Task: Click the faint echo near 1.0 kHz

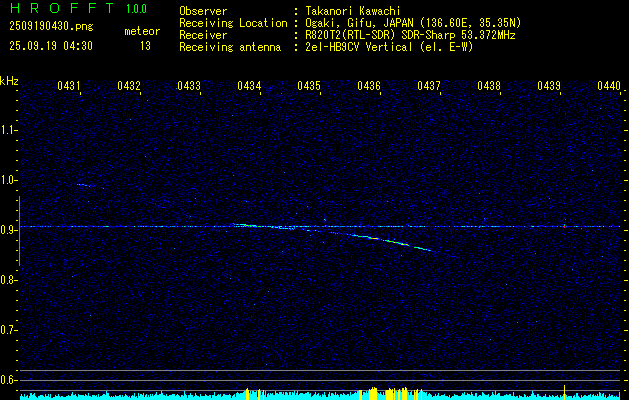Action: tap(85, 185)
